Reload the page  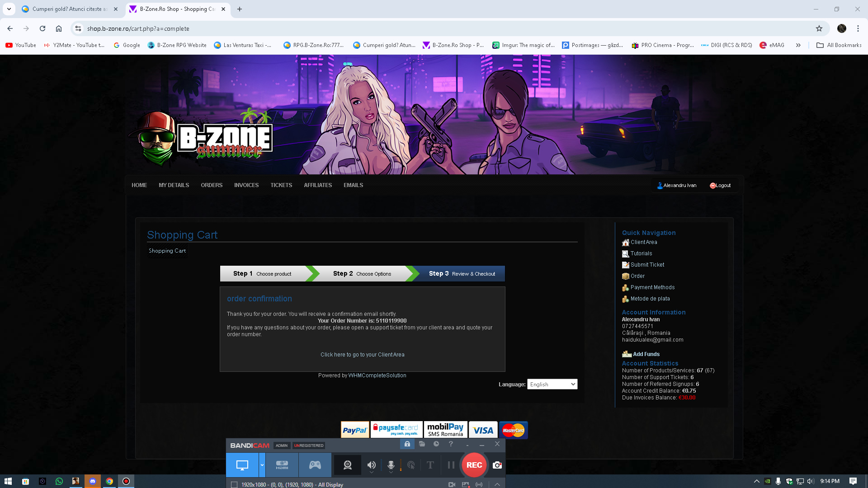pos(42,28)
